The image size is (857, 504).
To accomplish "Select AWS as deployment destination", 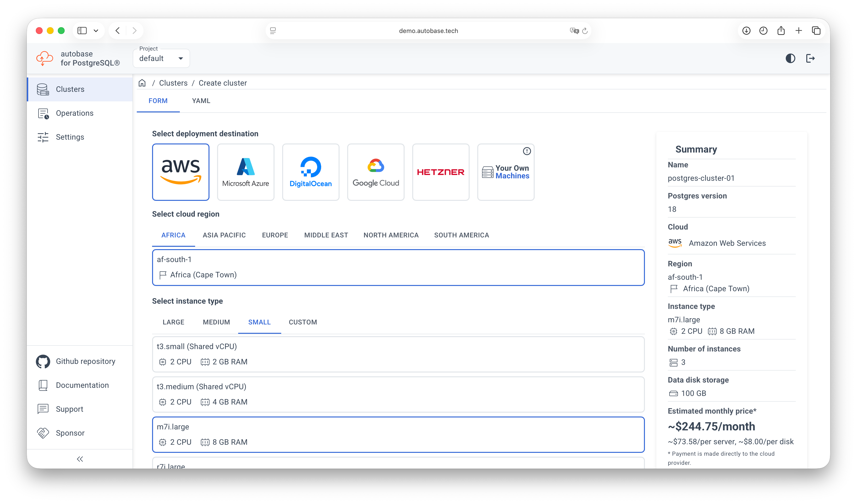I will coord(181,172).
